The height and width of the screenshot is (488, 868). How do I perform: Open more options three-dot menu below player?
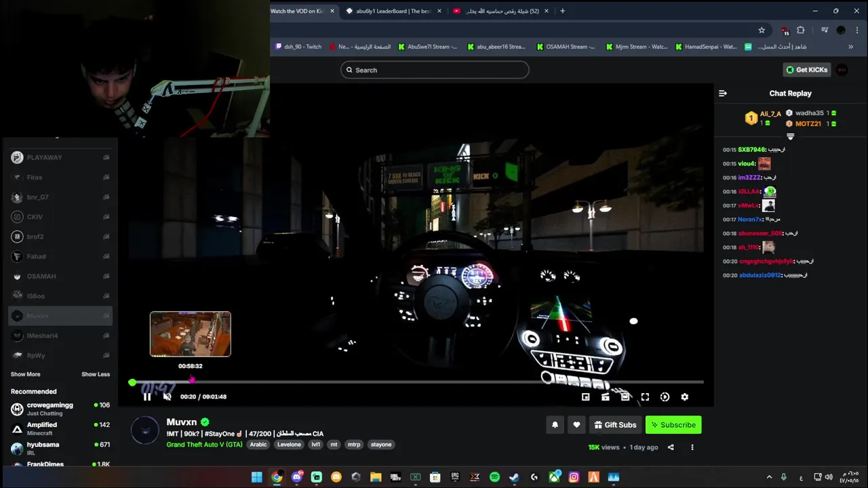coord(692,447)
